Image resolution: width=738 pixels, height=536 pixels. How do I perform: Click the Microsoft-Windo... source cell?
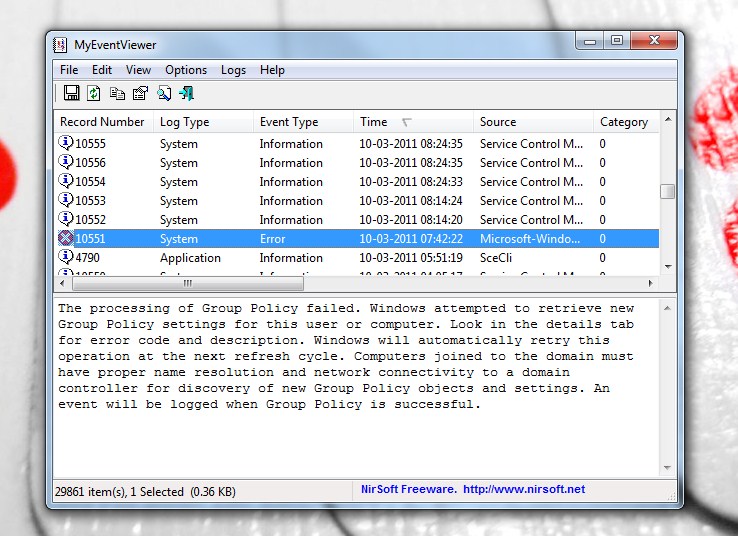point(530,239)
